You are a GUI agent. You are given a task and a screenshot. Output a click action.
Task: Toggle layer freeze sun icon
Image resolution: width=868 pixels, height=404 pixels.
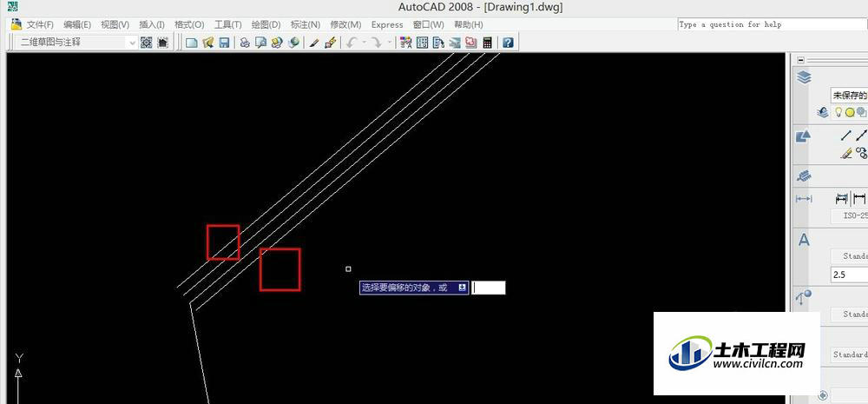(850, 112)
